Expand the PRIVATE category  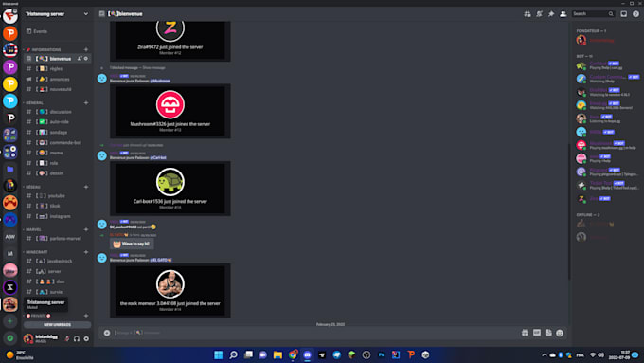coord(38,316)
